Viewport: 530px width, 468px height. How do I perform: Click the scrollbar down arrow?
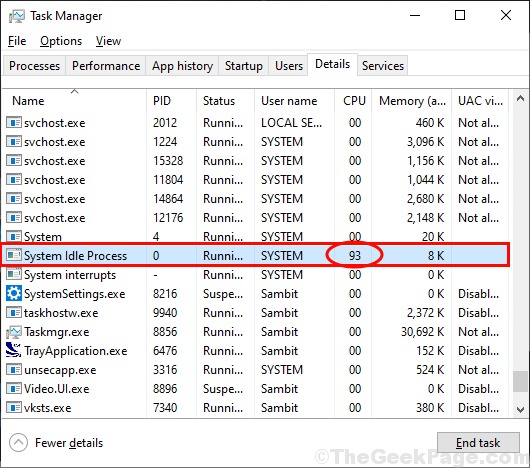[520, 410]
